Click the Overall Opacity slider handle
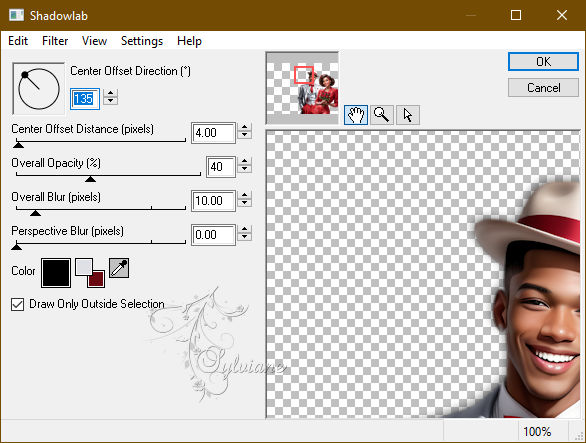586x443 pixels. coord(90,179)
